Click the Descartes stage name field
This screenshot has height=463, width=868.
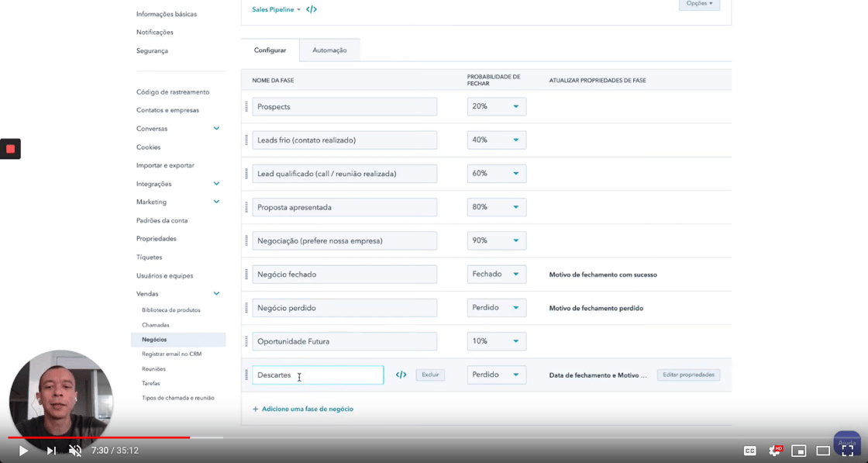[x=318, y=375]
